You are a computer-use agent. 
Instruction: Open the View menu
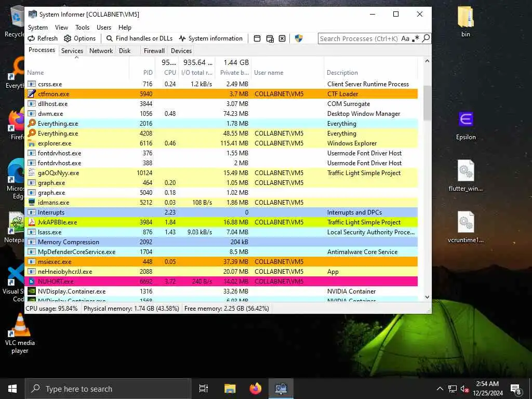tap(61, 28)
